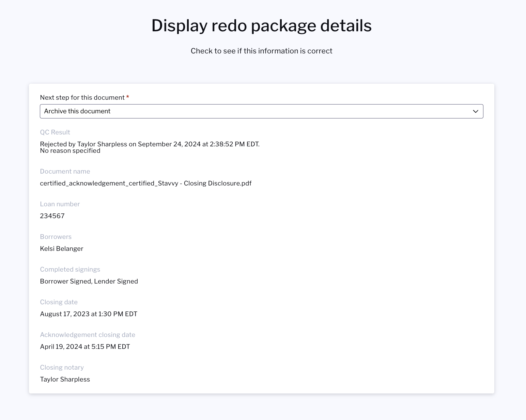Viewport: 526px width, 420px height.
Task: Open the 'Next step for this document' dropdown
Action: tap(261, 111)
